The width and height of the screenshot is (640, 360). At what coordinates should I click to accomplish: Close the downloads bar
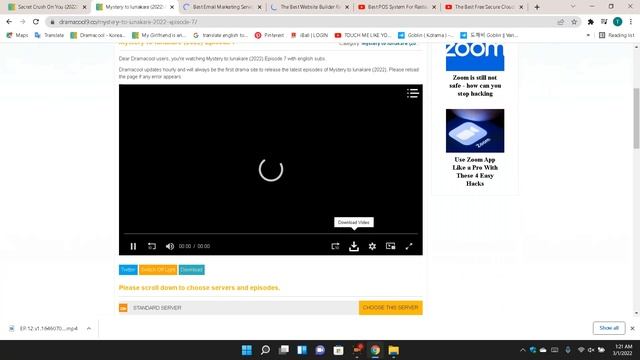point(632,328)
